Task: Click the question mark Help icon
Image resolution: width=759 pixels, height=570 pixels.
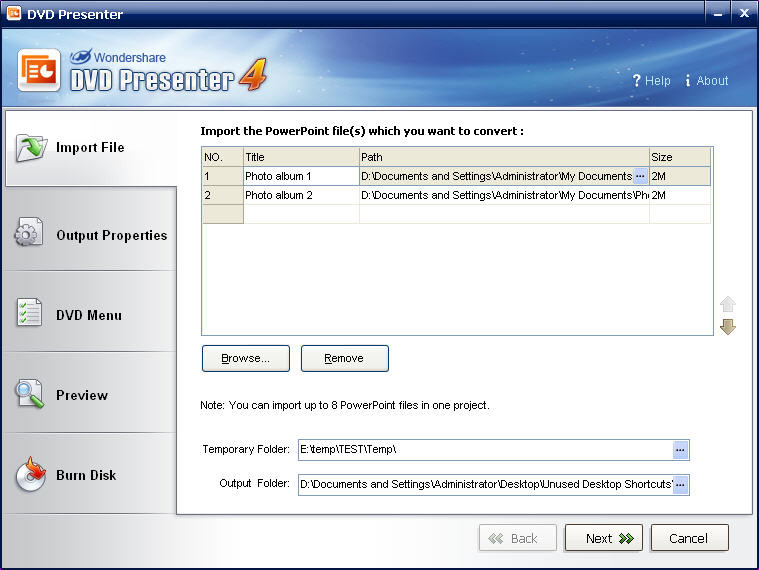Action: pyautogui.click(x=637, y=80)
